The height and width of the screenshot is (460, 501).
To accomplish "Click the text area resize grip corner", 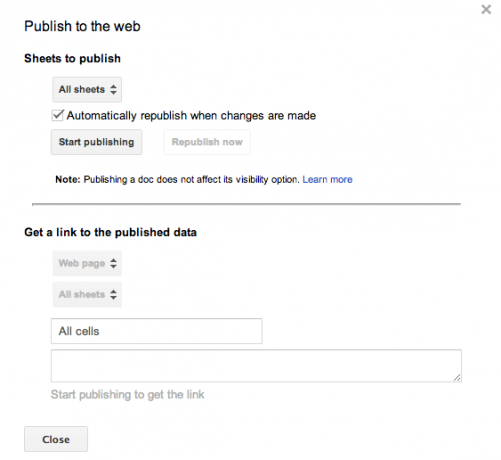I will tap(457, 378).
